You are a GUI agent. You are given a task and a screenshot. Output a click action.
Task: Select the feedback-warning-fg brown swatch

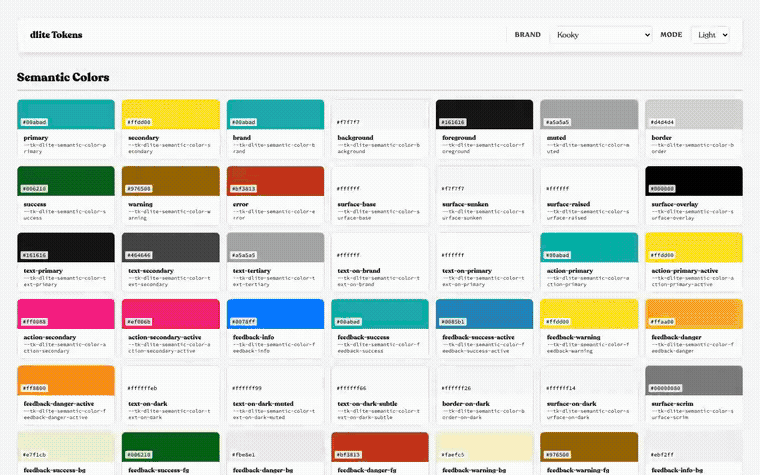click(x=589, y=446)
